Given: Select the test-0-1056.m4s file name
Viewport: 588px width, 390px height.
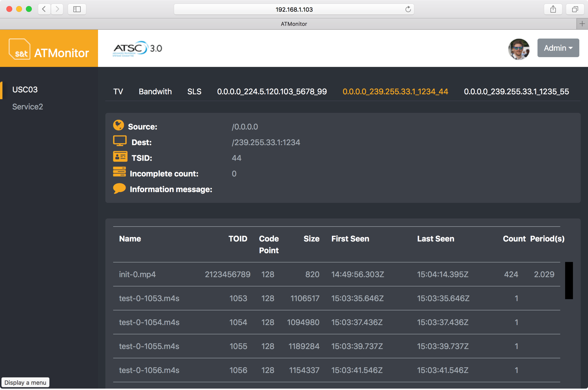Looking at the screenshot, I should (x=149, y=370).
